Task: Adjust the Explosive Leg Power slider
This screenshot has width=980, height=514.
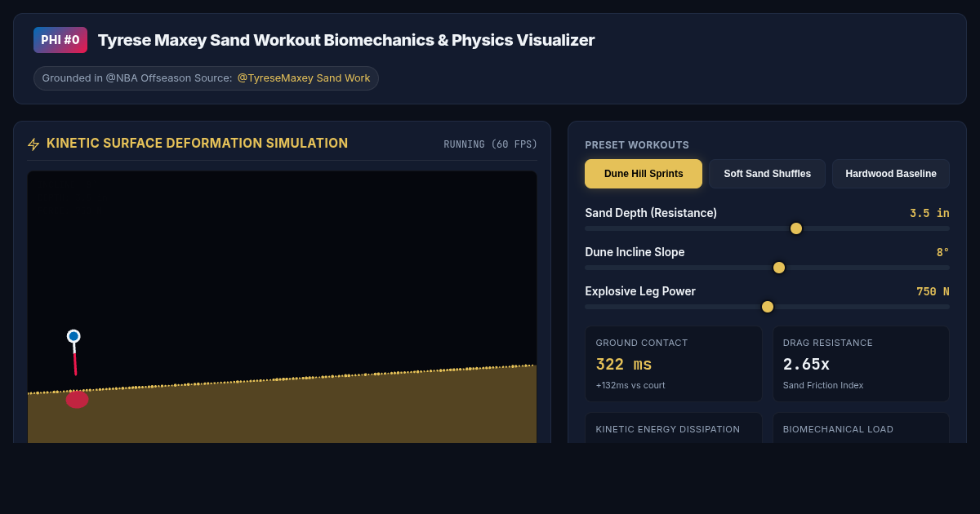Action: coord(767,307)
